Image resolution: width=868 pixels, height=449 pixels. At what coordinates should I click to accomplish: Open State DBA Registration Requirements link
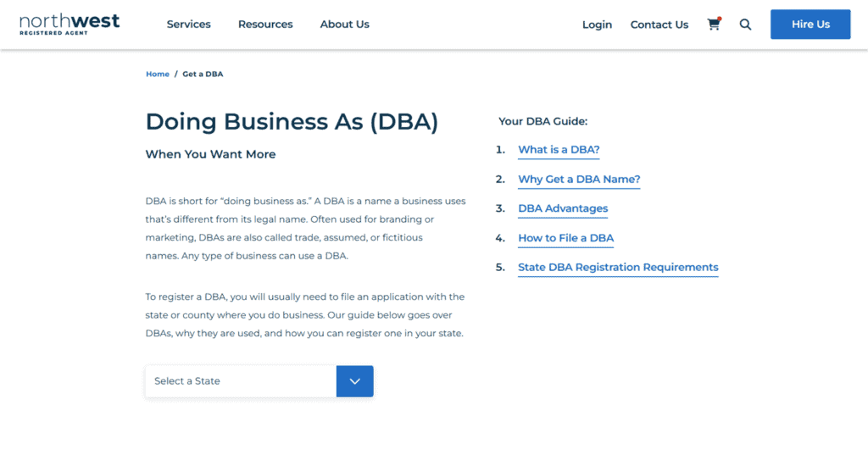pyautogui.click(x=618, y=267)
